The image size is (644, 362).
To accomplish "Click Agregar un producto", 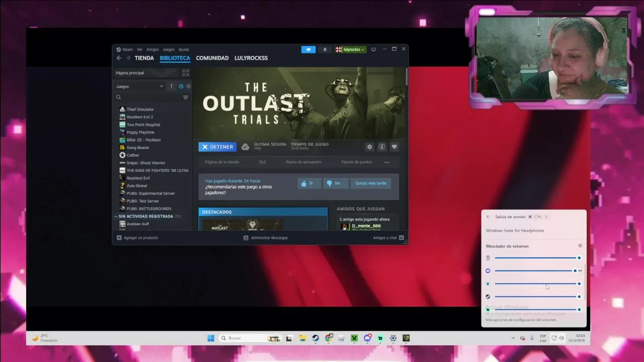I will (137, 238).
